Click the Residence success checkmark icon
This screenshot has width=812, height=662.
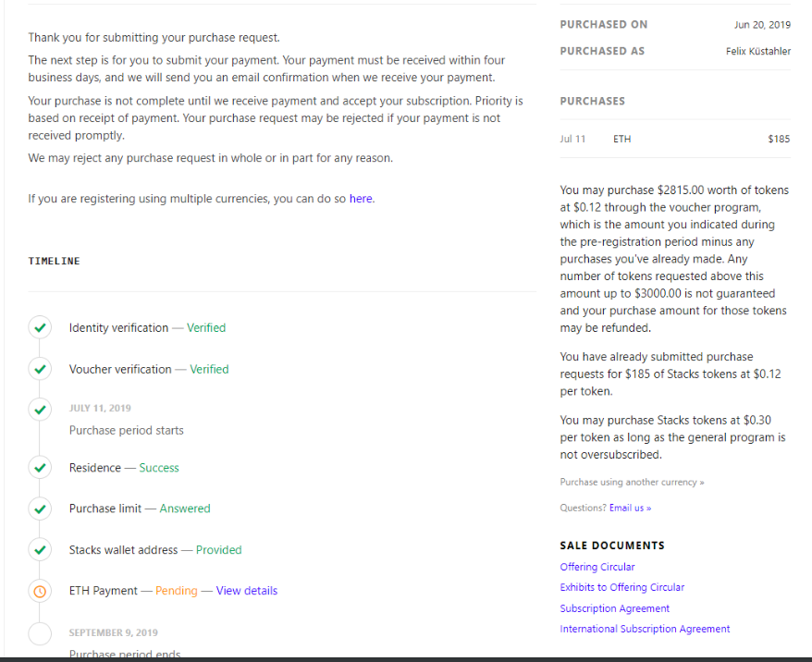coord(40,468)
